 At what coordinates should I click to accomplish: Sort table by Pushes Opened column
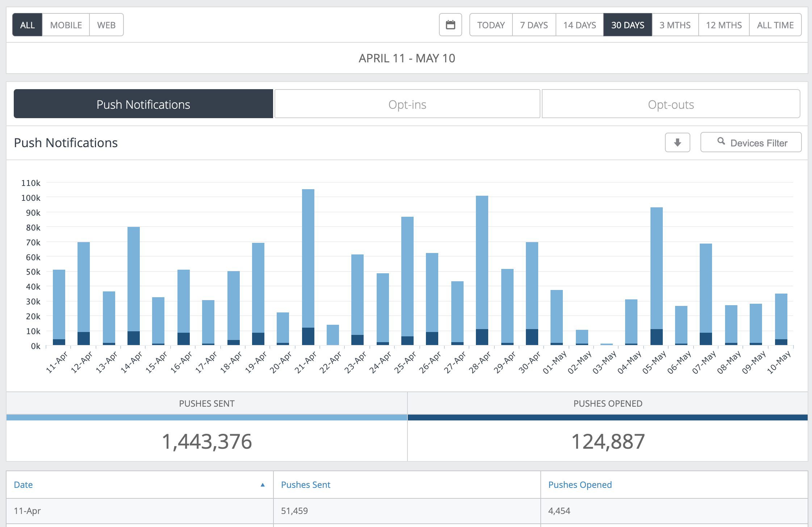coord(580,485)
